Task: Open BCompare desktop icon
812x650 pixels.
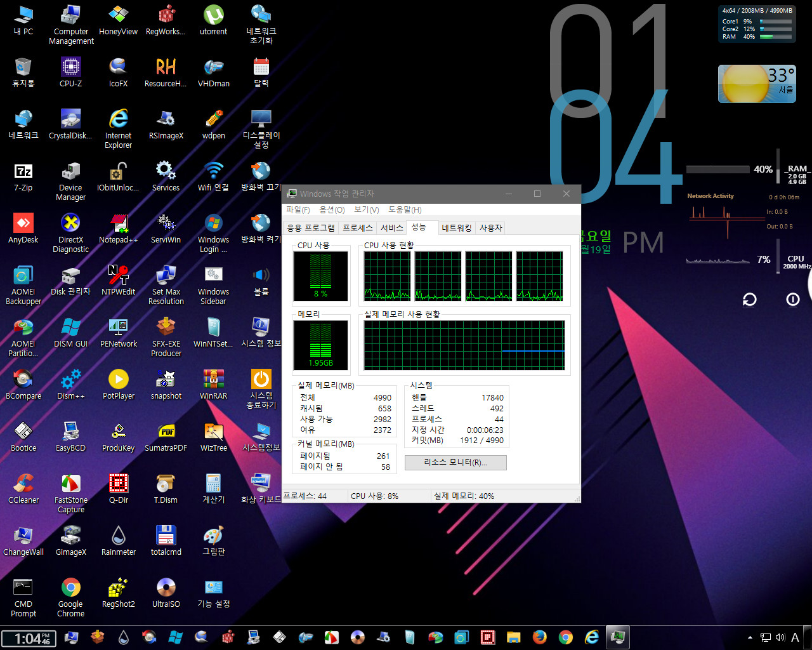Action: point(23,385)
